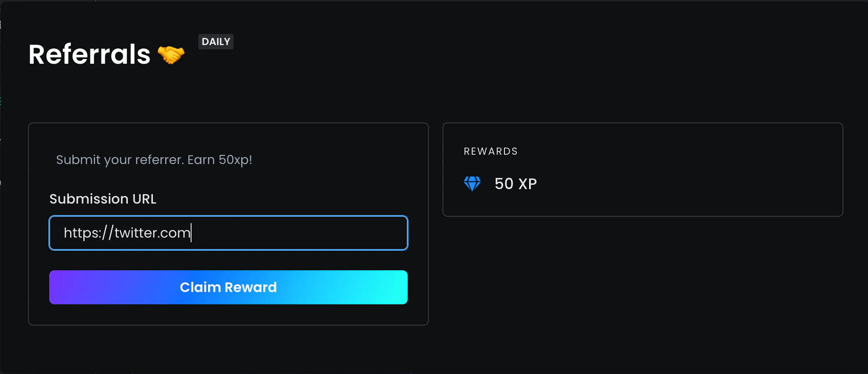868x374 pixels.
Task: Click the purple left end of Claim Reward
Action: pos(64,287)
